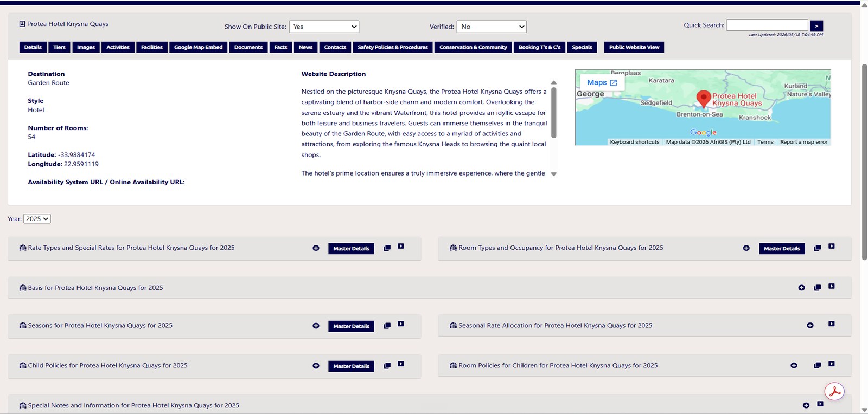Click the play arrow for Seasonal Rate Allocation
The image size is (868, 414).
pos(831,324)
